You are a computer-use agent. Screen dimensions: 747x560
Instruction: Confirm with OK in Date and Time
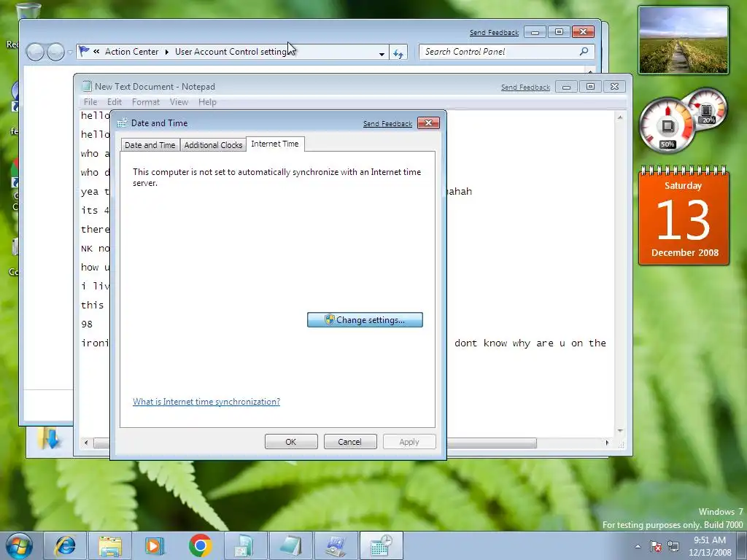pyautogui.click(x=291, y=442)
